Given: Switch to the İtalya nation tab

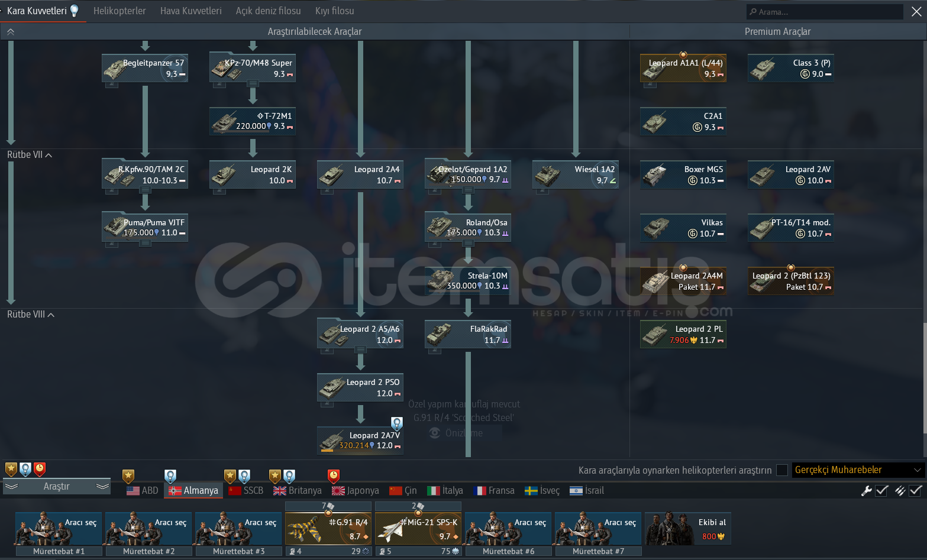Looking at the screenshot, I should (445, 490).
